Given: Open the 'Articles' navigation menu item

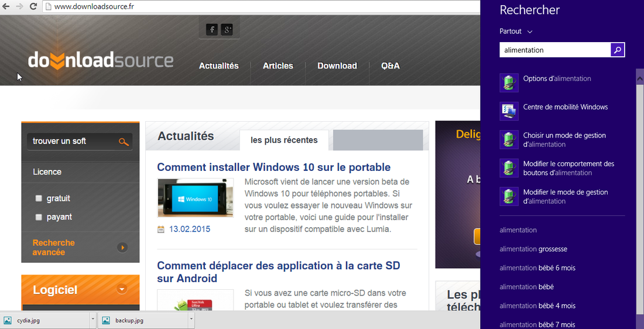Looking at the screenshot, I should click(x=278, y=66).
